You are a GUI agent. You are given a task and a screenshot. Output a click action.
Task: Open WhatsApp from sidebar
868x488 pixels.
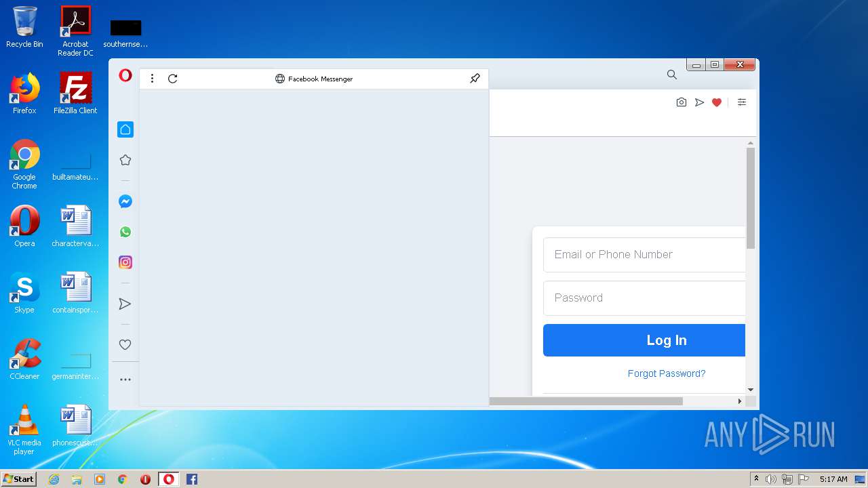click(125, 232)
